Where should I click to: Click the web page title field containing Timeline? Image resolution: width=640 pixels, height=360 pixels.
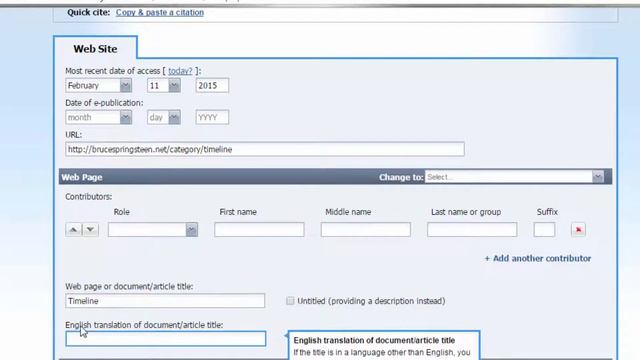click(x=165, y=301)
